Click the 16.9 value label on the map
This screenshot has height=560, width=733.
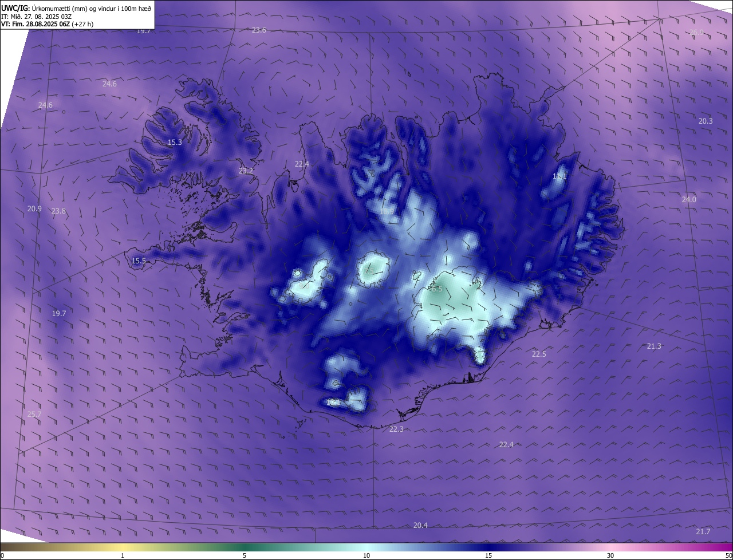pyautogui.click(x=387, y=211)
